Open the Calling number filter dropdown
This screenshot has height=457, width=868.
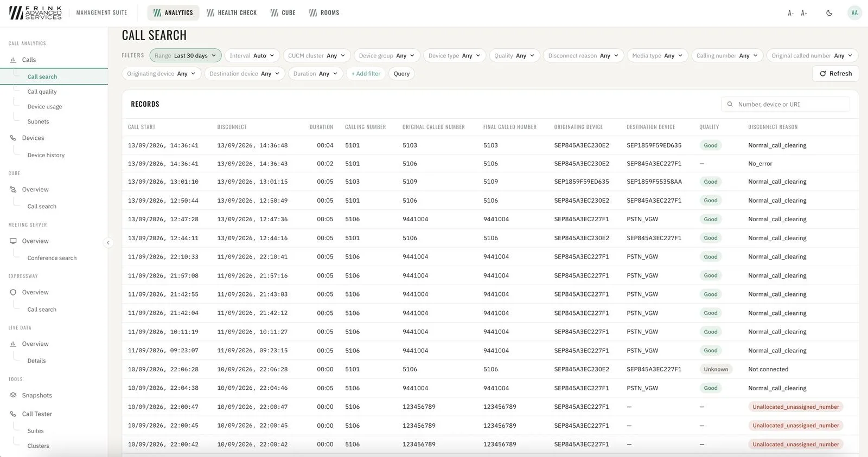click(727, 55)
